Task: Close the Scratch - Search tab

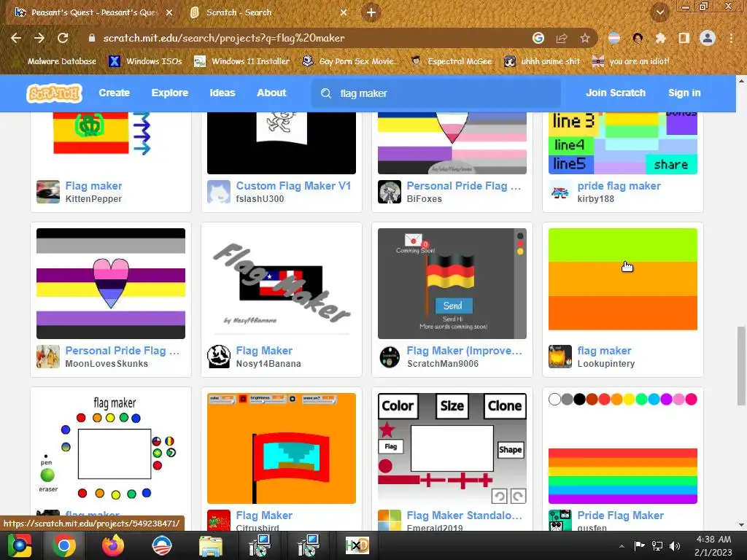Action: [344, 13]
